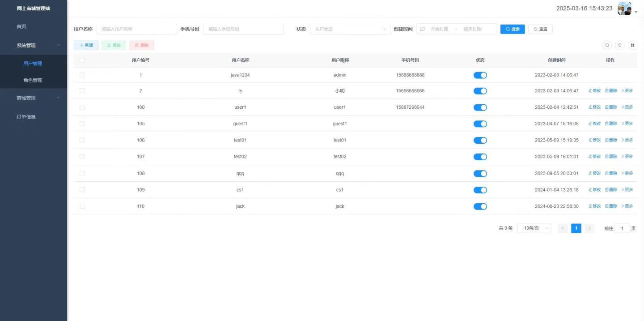Click the circular refresh icon above table
The height and width of the screenshot is (321, 644).
tap(620, 45)
